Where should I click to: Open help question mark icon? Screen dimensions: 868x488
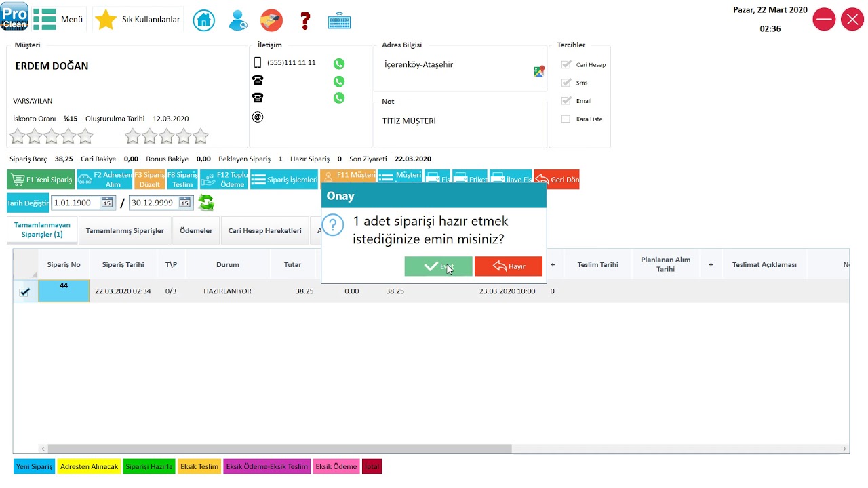pos(305,20)
